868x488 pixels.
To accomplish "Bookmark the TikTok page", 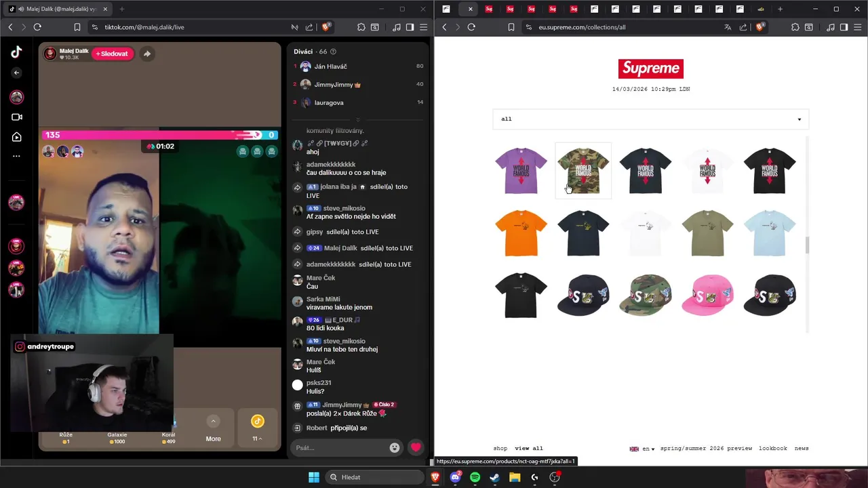I will (77, 27).
